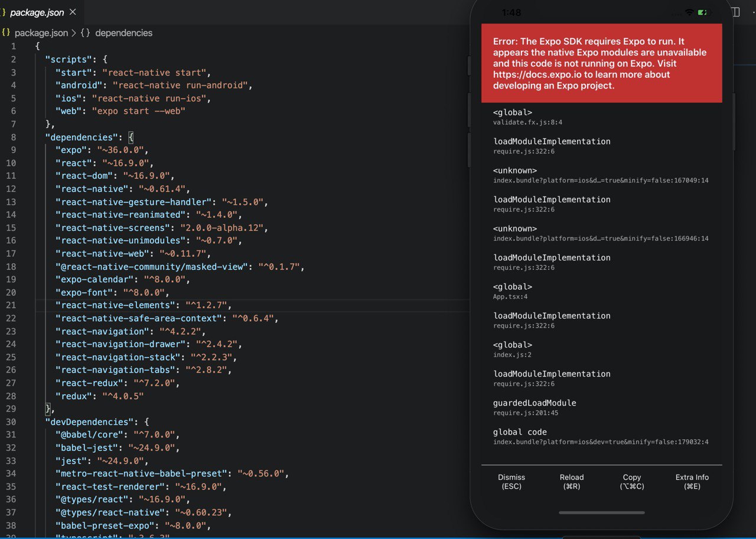The width and height of the screenshot is (756, 539).
Task: Click the "@react-native-community/masked-view" key
Action: (x=151, y=267)
